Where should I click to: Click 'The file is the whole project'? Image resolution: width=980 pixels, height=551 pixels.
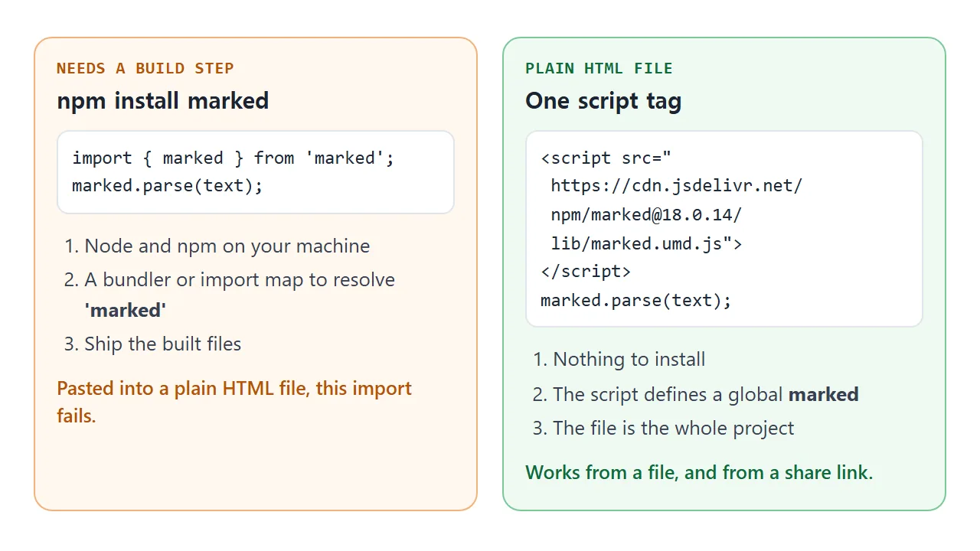(x=674, y=428)
